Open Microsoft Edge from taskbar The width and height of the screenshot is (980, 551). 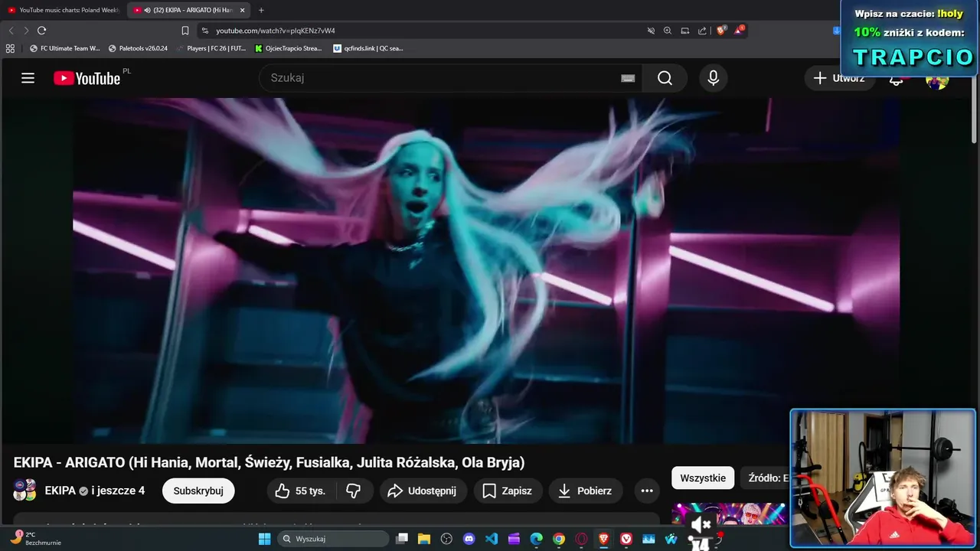[537, 539]
